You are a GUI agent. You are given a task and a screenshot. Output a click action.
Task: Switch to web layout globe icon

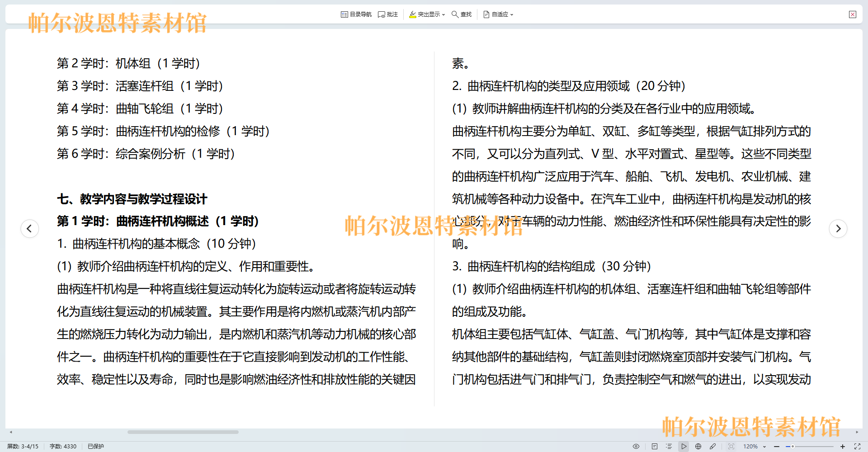coord(698,446)
